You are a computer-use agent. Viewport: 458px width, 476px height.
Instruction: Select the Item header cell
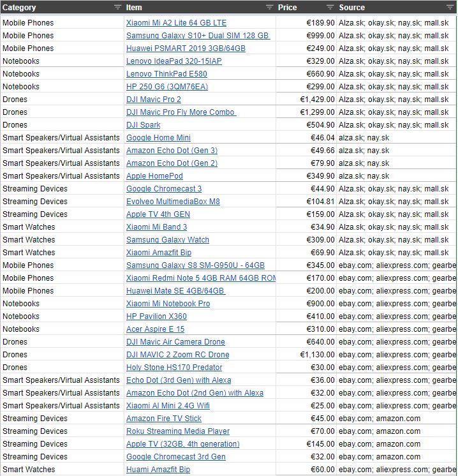point(200,7)
